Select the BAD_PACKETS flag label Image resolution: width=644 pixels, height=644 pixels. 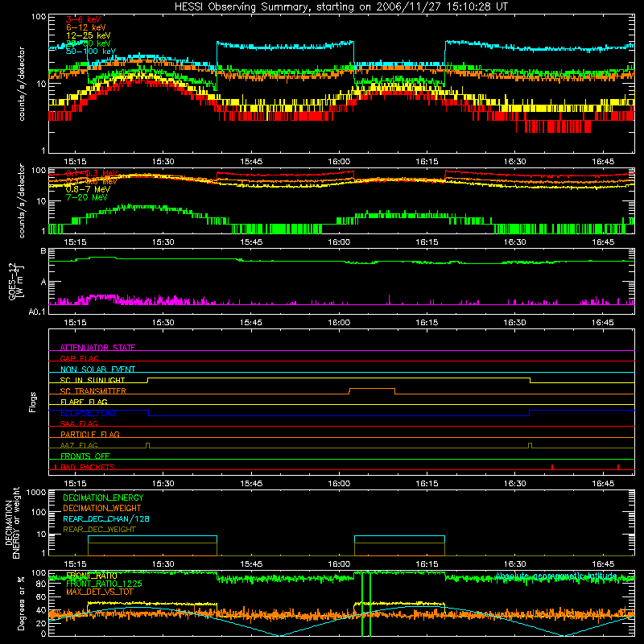pos(88,467)
